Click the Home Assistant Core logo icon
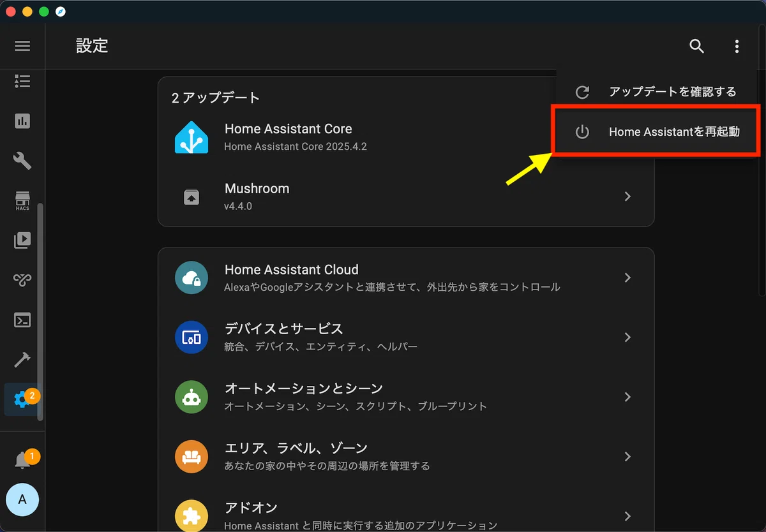 pos(191,137)
